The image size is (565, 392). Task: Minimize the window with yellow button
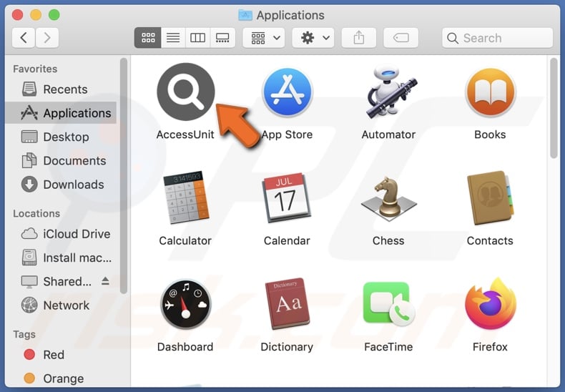(36, 15)
